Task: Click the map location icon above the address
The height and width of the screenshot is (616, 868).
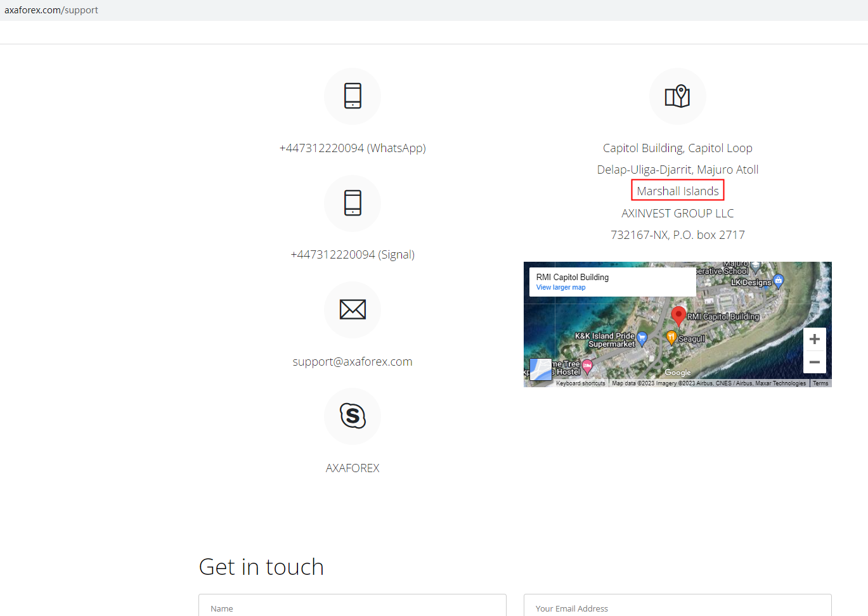Action: tap(677, 96)
